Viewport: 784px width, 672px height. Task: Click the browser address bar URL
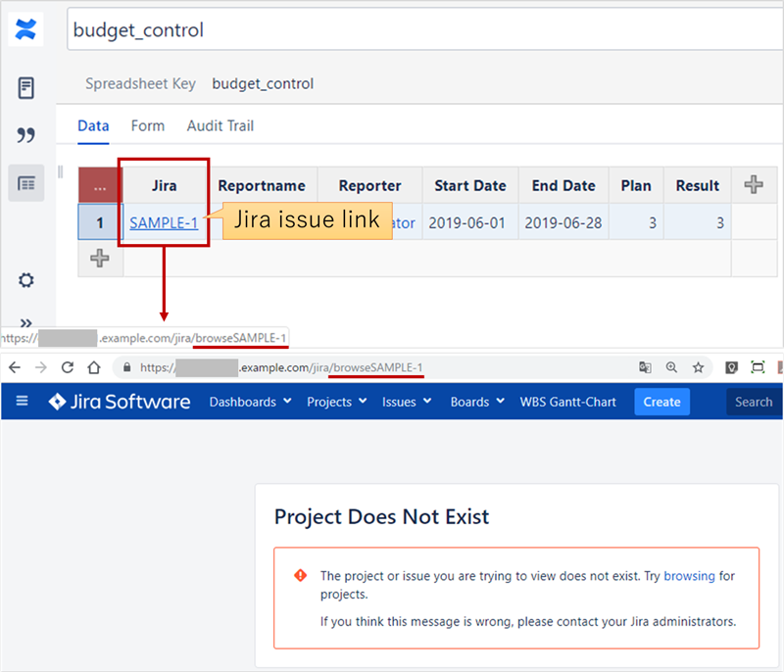pos(281,367)
